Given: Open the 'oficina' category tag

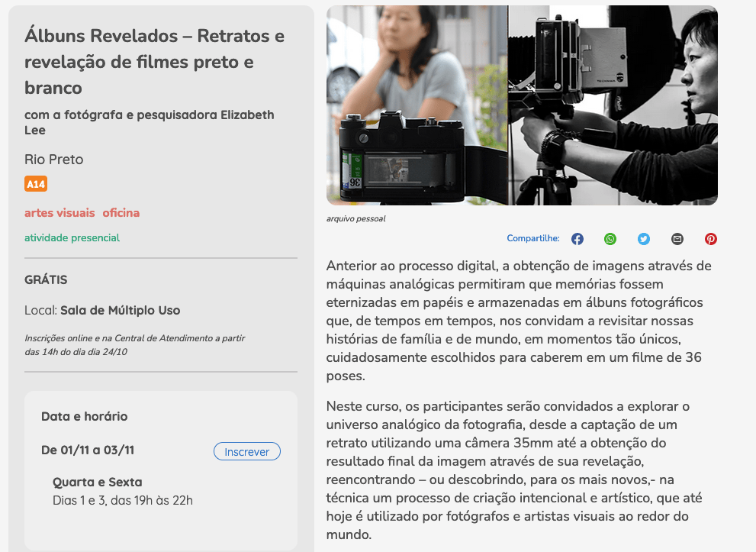Looking at the screenshot, I should (x=121, y=213).
